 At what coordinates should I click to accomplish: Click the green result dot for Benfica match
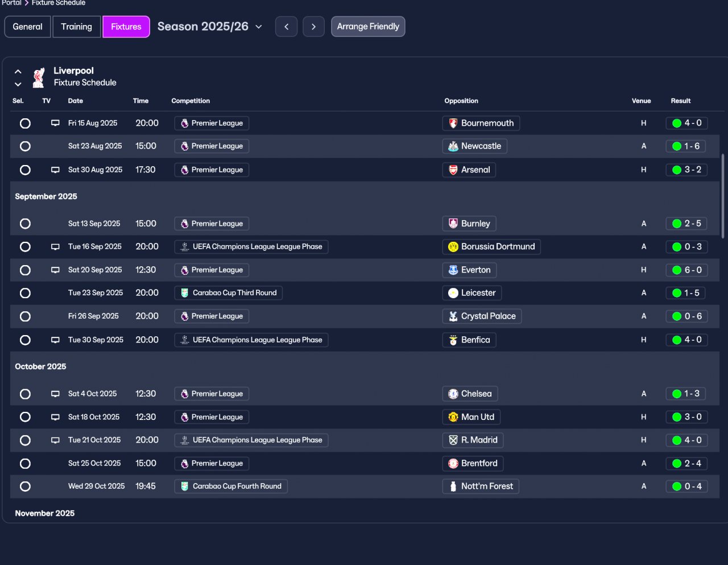(677, 340)
